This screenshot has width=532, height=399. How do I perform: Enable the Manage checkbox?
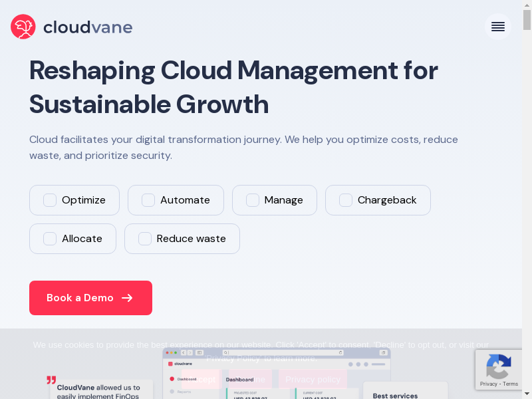pyautogui.click(x=253, y=200)
